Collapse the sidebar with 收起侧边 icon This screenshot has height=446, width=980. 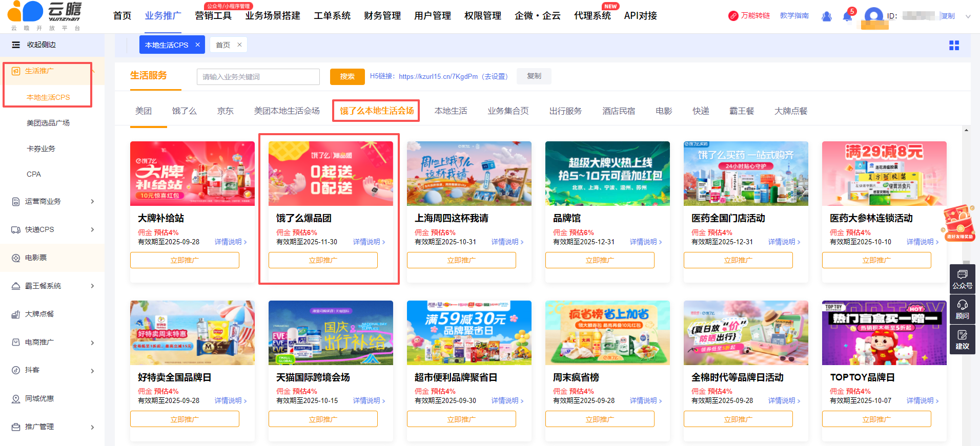pos(16,45)
